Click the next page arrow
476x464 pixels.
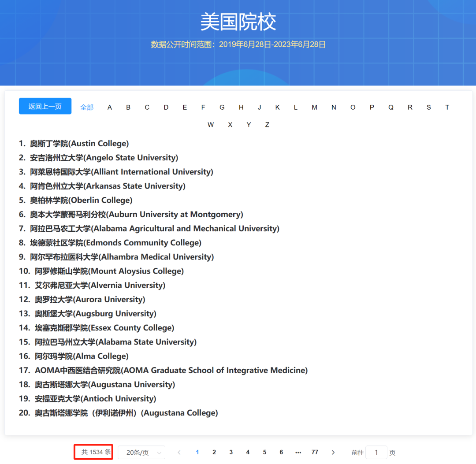point(333,452)
